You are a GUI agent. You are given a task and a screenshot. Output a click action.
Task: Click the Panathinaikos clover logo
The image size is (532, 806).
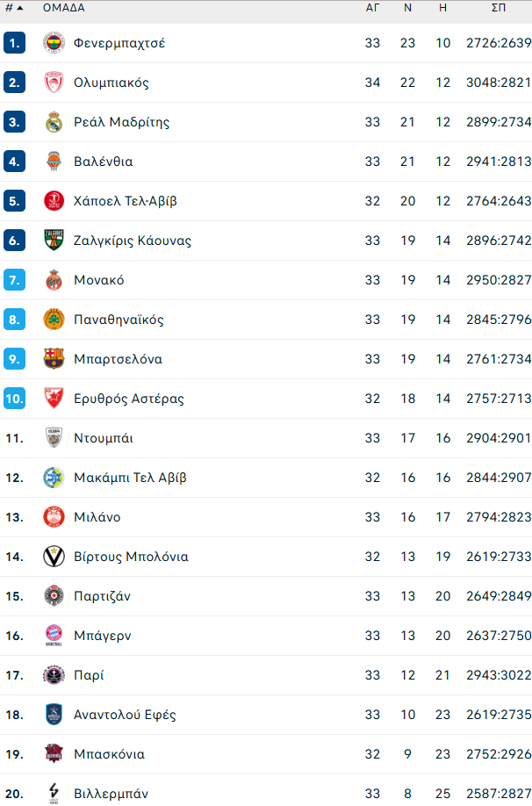click(54, 320)
